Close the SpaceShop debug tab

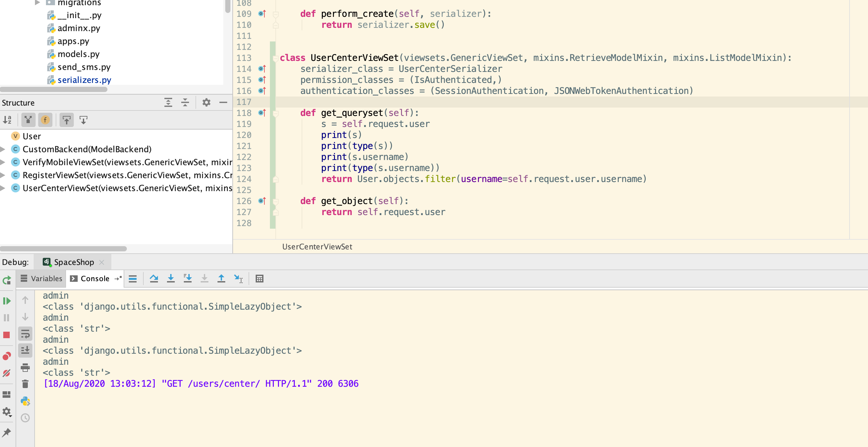[x=102, y=262]
